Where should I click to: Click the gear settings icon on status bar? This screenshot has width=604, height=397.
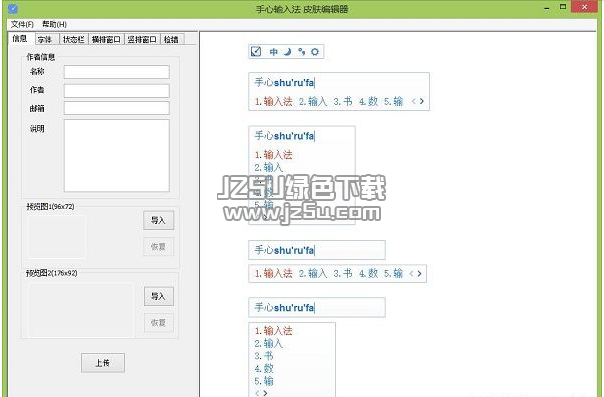(x=315, y=52)
